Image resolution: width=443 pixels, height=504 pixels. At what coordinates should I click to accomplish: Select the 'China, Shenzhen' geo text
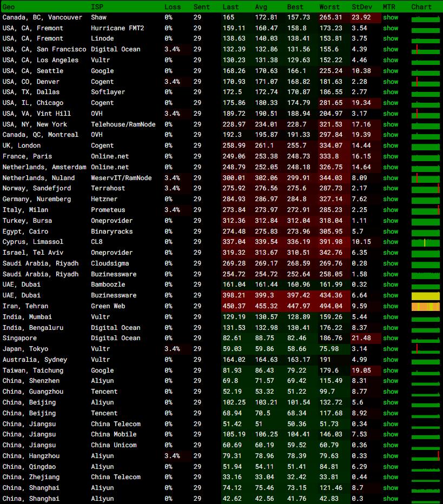[x=31, y=381]
